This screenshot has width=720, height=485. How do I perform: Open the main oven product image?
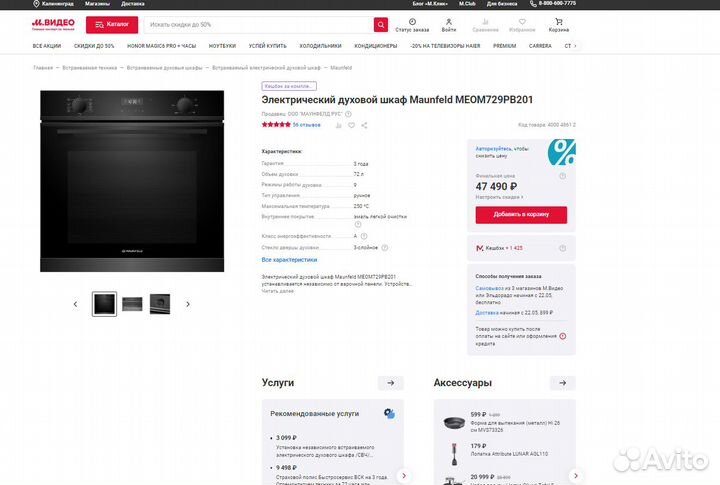[x=132, y=181]
